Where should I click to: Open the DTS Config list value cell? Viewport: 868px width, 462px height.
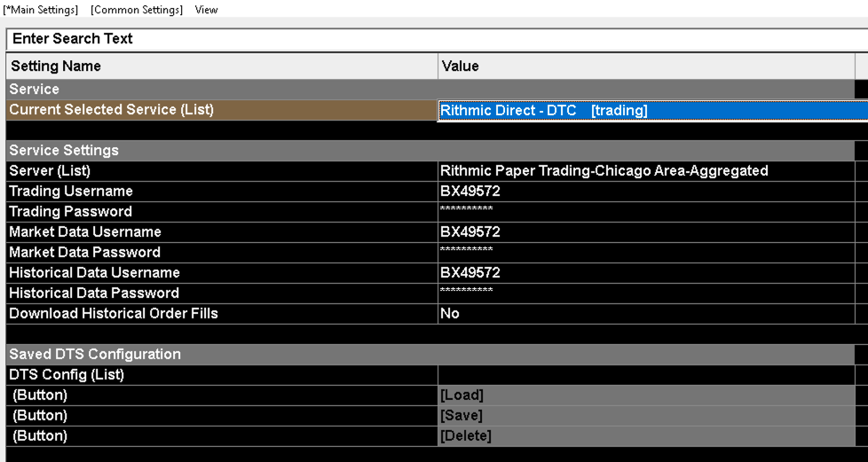(646, 375)
